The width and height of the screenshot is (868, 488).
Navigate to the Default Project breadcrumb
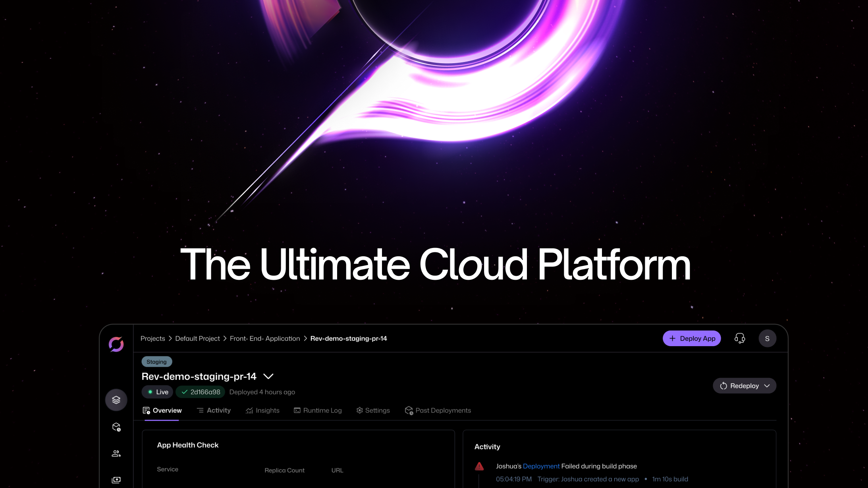[x=197, y=339]
